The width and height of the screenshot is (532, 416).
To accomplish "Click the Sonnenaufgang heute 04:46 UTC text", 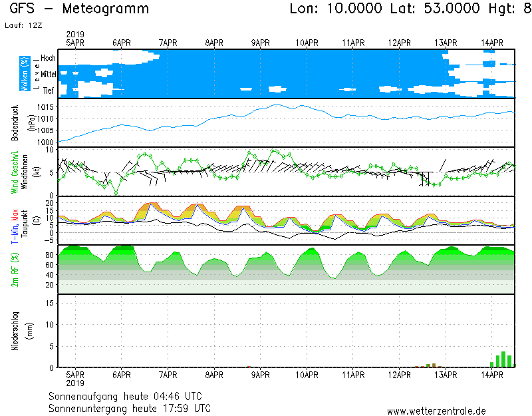I will pos(130,397).
